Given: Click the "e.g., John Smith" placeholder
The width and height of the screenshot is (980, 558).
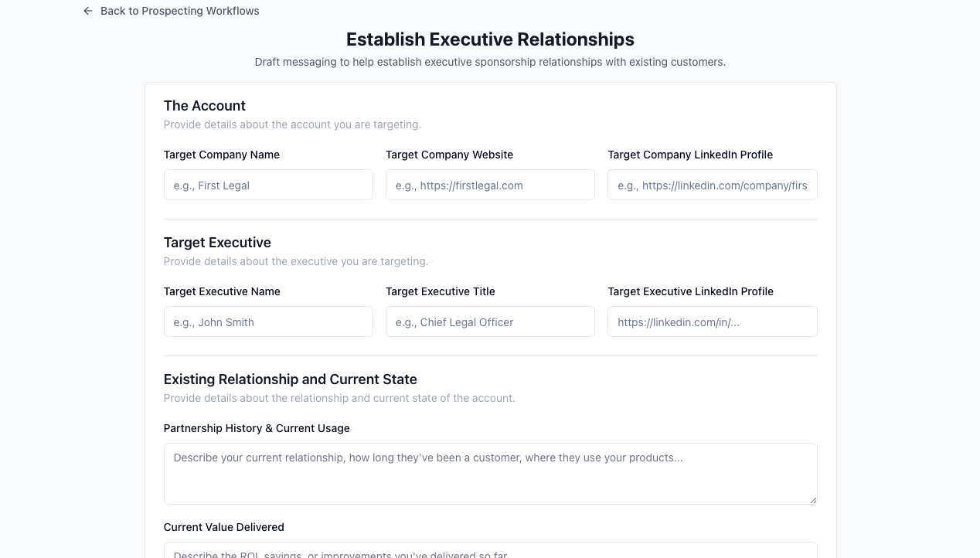Looking at the screenshot, I should (213, 322).
